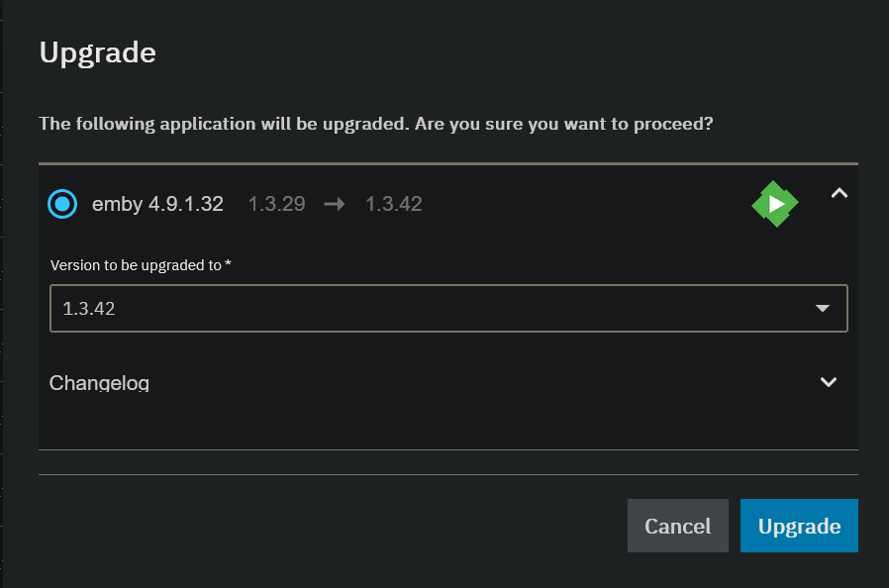Click the target version 1.3.42 header text
Viewport: 889px width, 588px height.
(x=394, y=204)
